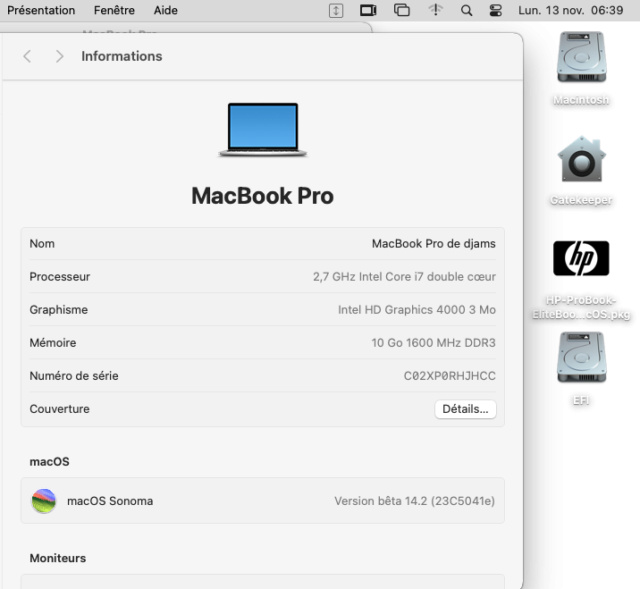640x589 pixels.
Task: Click the overlapping windows menu bar icon
Action: click(402, 10)
